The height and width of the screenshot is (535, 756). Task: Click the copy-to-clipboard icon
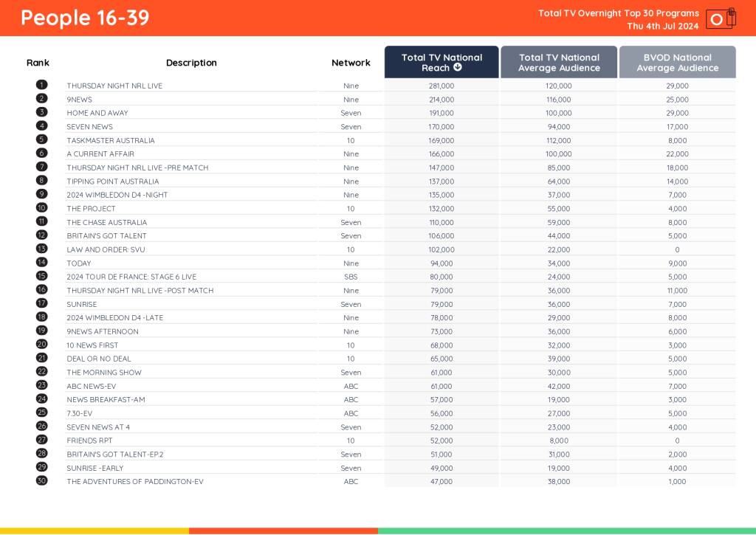731,16
